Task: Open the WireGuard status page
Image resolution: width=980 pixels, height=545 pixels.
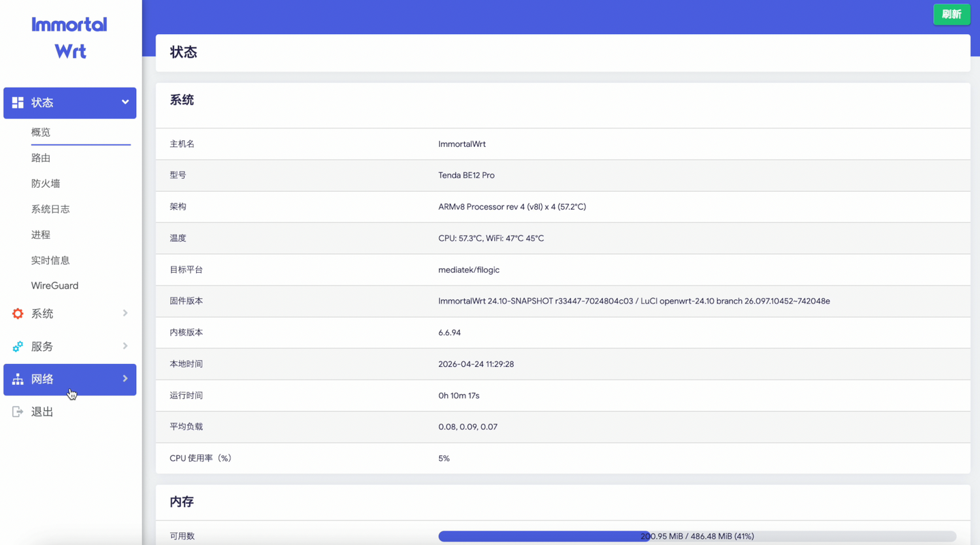Action: click(54, 286)
